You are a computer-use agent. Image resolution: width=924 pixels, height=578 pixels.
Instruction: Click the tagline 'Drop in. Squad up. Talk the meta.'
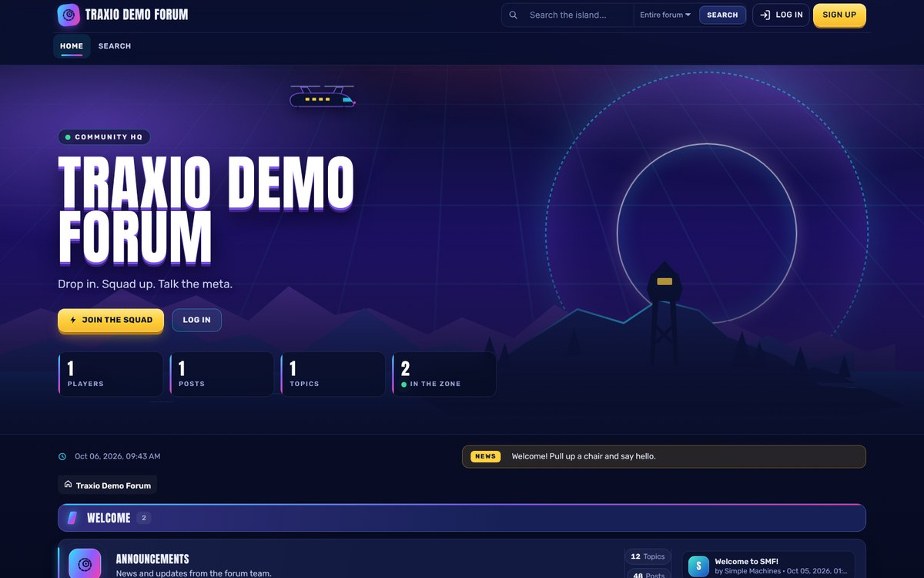(145, 284)
